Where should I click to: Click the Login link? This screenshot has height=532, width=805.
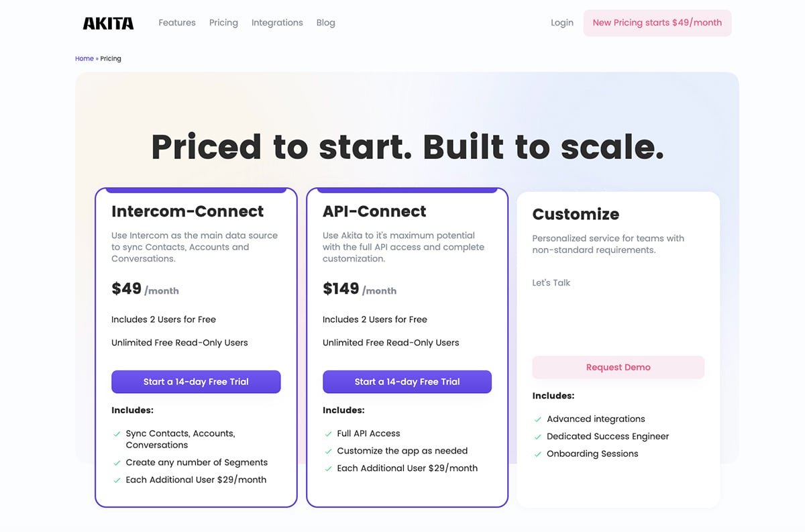562,22
